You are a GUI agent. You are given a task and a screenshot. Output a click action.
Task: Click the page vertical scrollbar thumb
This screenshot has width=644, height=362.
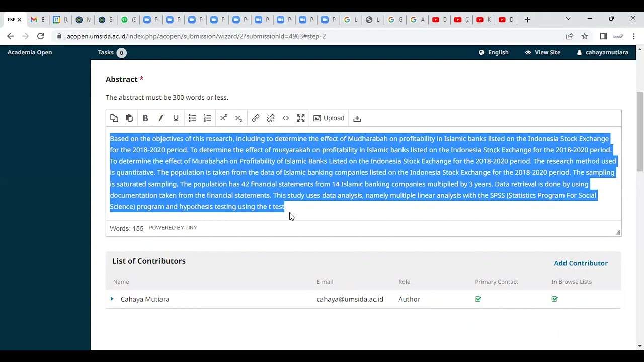point(639,131)
